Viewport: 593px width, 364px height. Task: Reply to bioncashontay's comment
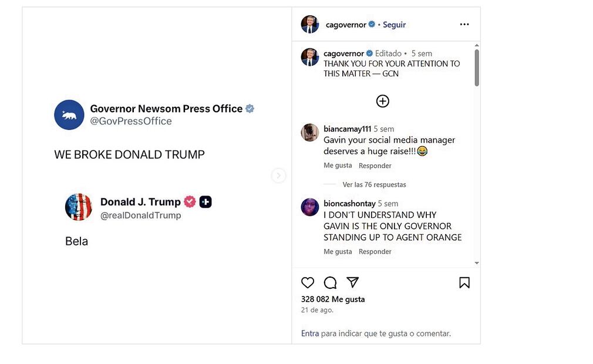(375, 251)
